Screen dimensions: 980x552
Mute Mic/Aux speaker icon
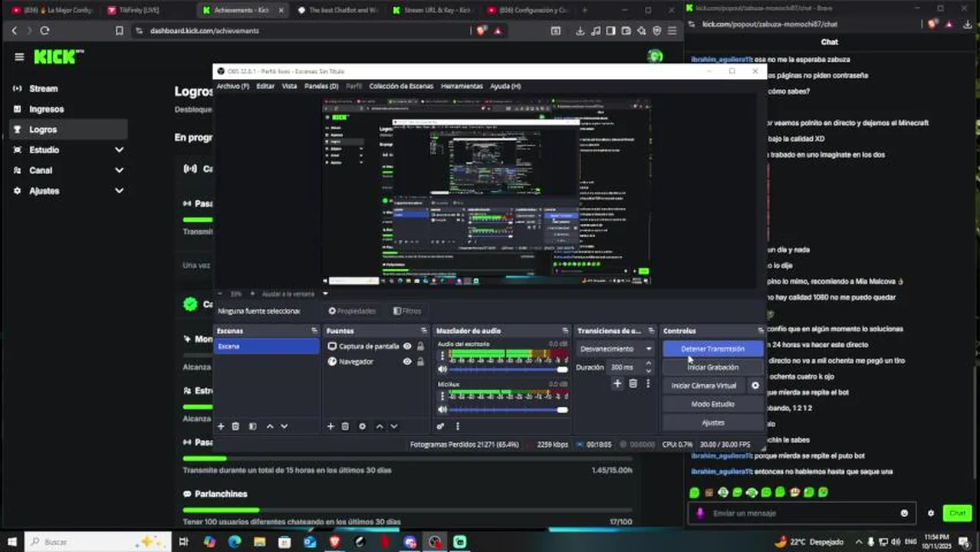point(442,409)
